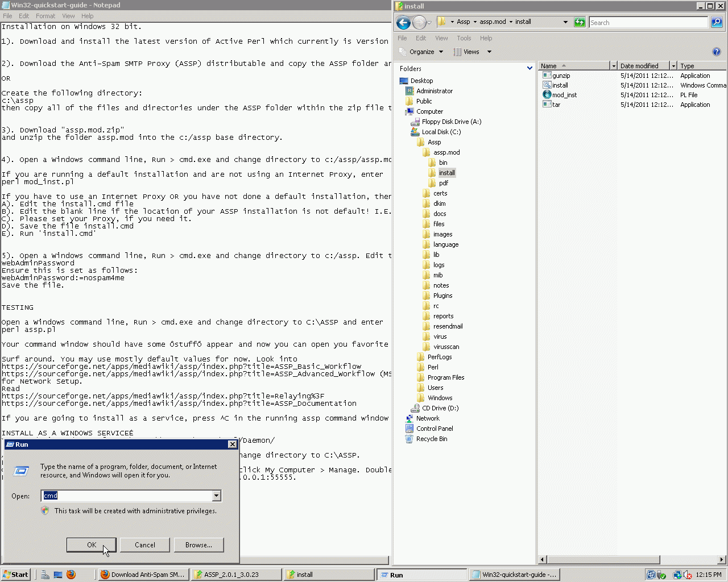728x582 pixels.
Task: Select the resendmail folder in the tree
Action: (448, 326)
